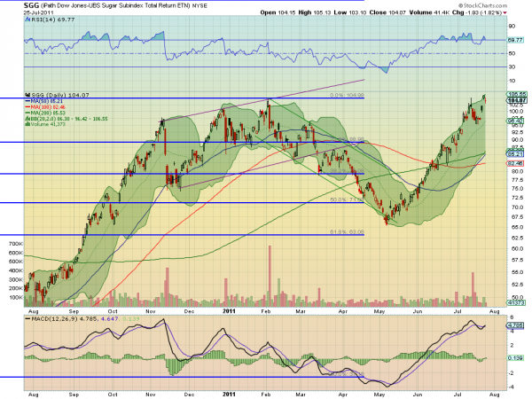Click the 25-Jul-2011 date under the title

tap(37, 12)
